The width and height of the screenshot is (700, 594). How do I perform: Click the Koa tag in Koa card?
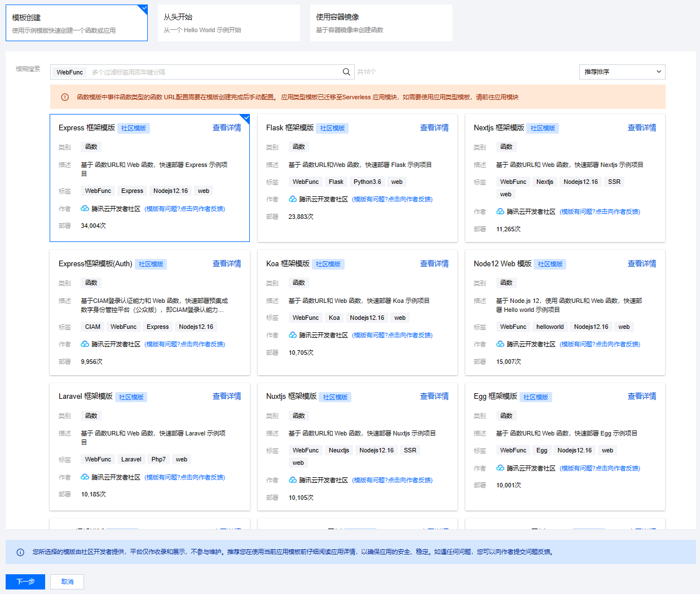click(x=334, y=318)
